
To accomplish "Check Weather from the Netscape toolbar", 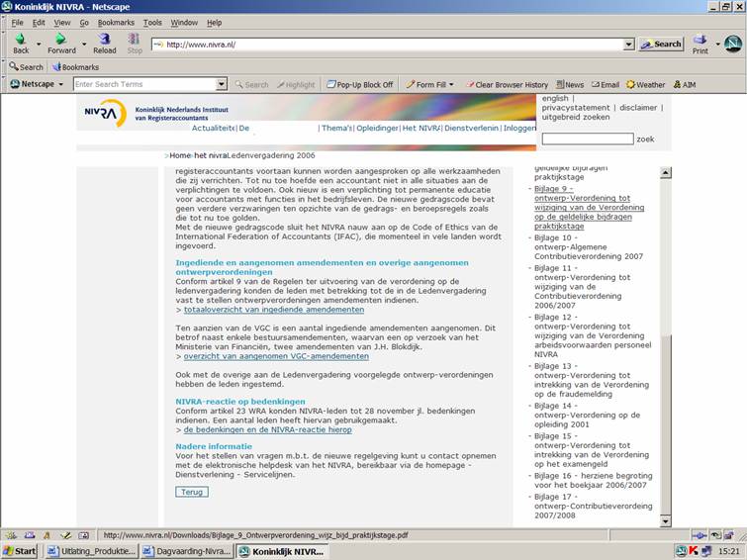I will pyautogui.click(x=645, y=84).
